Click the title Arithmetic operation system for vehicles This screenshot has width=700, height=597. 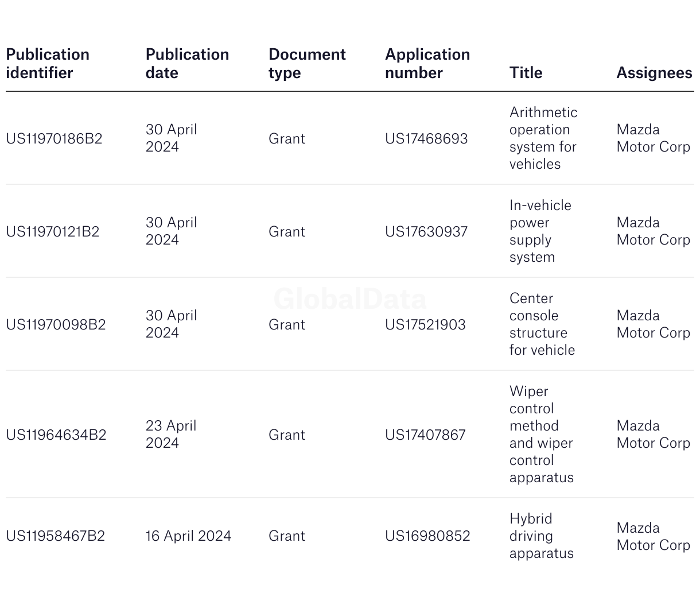tap(543, 138)
